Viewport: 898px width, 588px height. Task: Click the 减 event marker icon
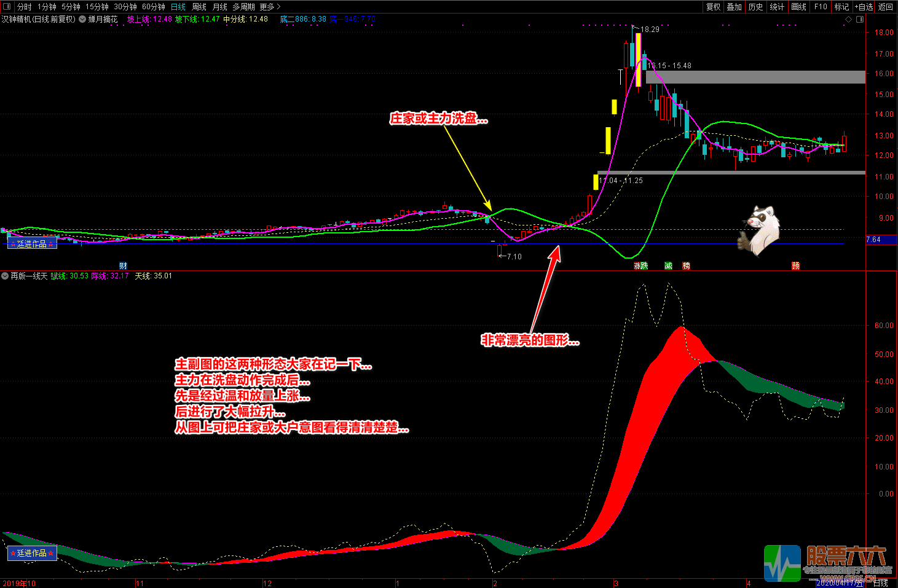[x=668, y=265]
